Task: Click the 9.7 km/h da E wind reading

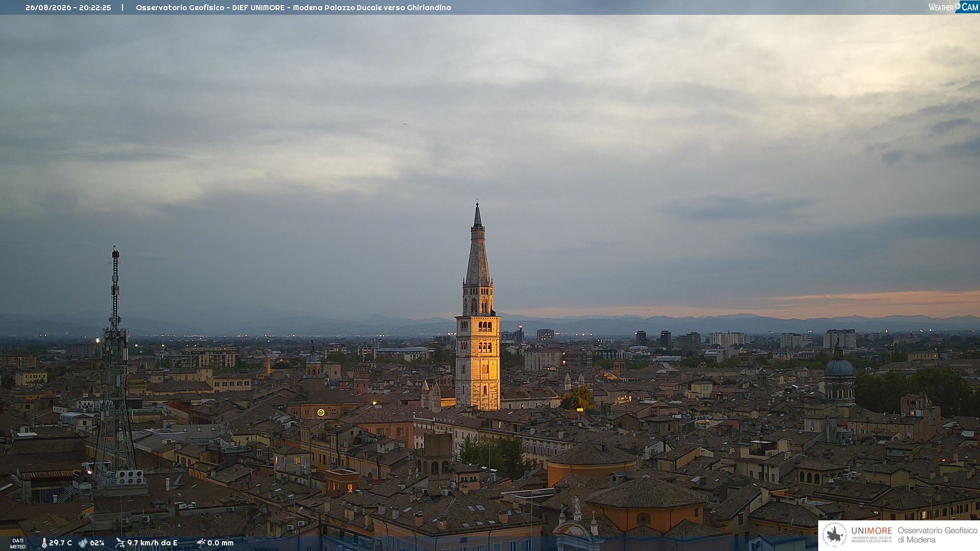Action: point(152,543)
